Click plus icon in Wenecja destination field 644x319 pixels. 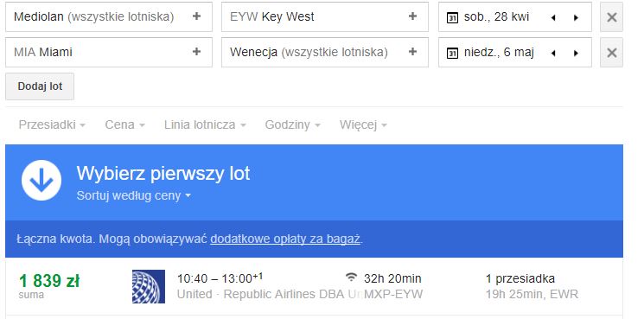[x=413, y=52]
